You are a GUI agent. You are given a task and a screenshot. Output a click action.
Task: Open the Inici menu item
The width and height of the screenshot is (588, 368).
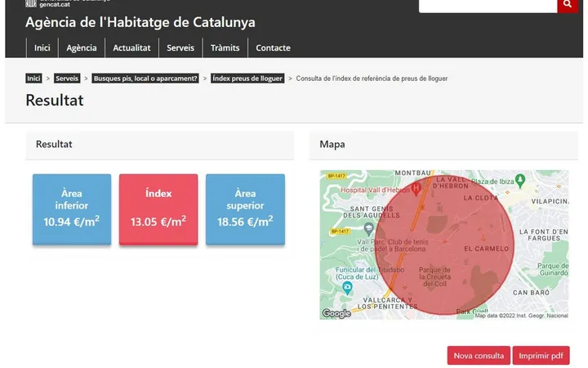pos(42,47)
